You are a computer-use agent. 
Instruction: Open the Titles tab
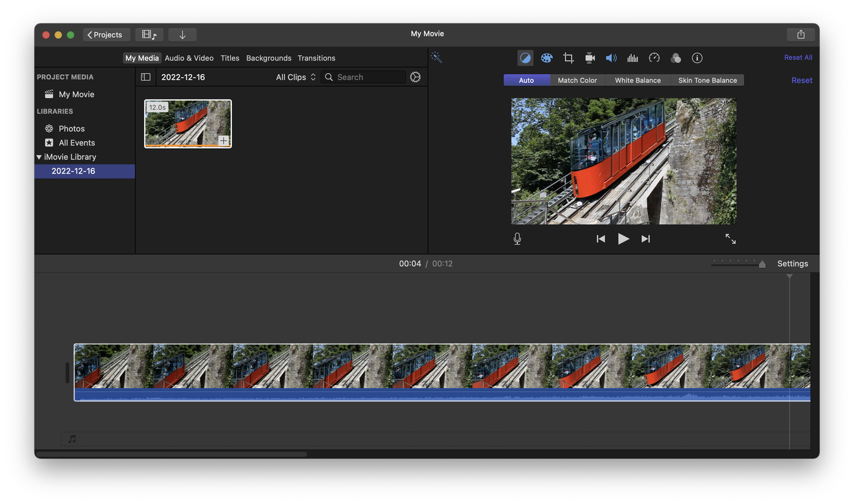[x=230, y=58]
